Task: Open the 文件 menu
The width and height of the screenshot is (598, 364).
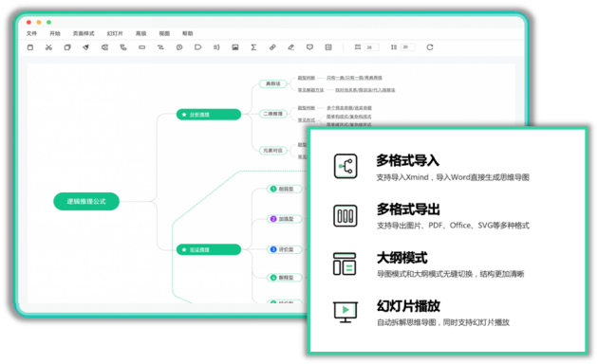Action: [x=31, y=33]
